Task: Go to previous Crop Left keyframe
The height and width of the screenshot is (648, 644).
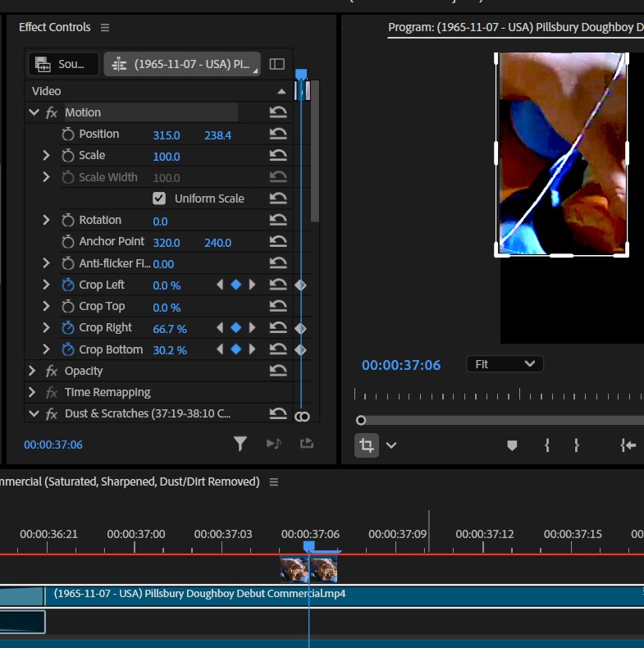Action: (220, 285)
